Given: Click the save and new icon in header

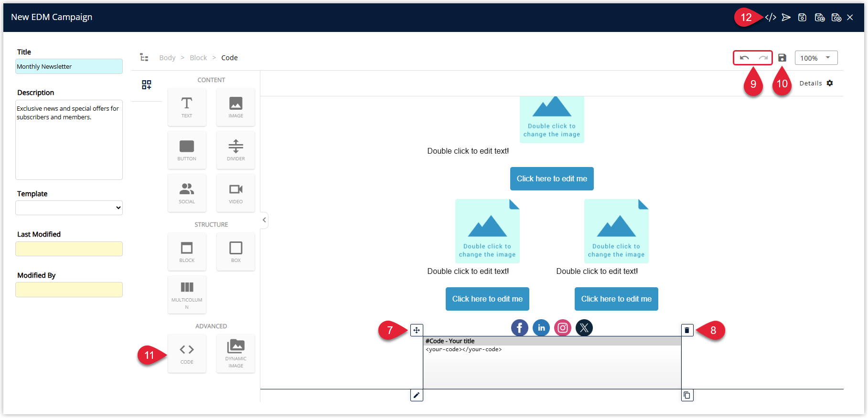Looking at the screenshot, I should coord(820,18).
